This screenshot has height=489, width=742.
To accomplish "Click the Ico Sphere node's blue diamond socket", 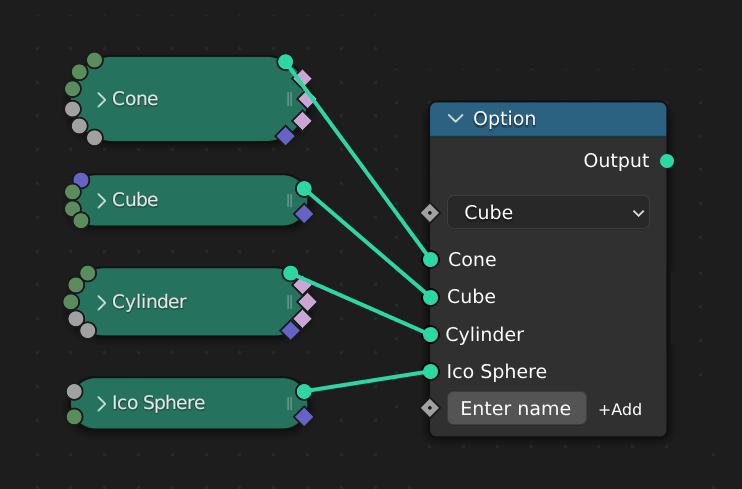I will 303,417.
